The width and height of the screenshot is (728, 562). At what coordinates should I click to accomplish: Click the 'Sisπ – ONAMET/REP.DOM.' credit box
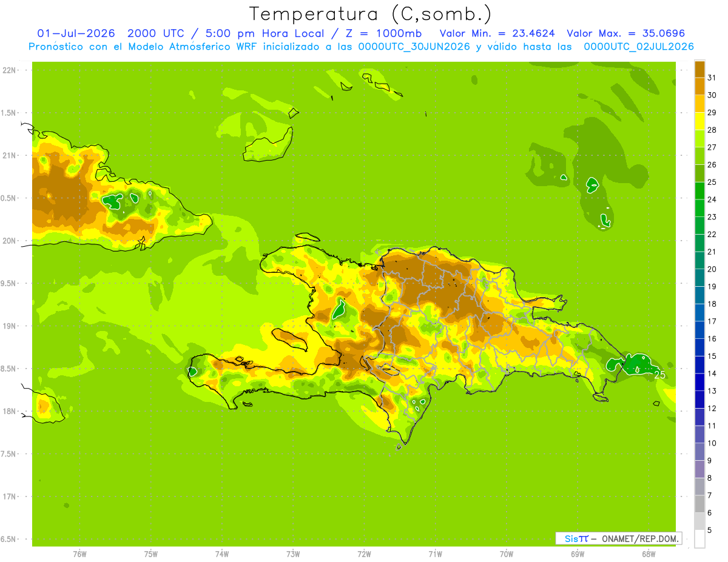click(619, 538)
